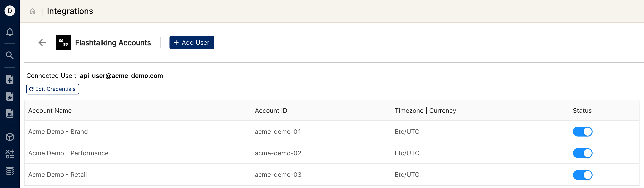Image resolution: width=644 pixels, height=188 pixels.
Task: Open the search icon in sidebar
Action: tap(10, 55)
